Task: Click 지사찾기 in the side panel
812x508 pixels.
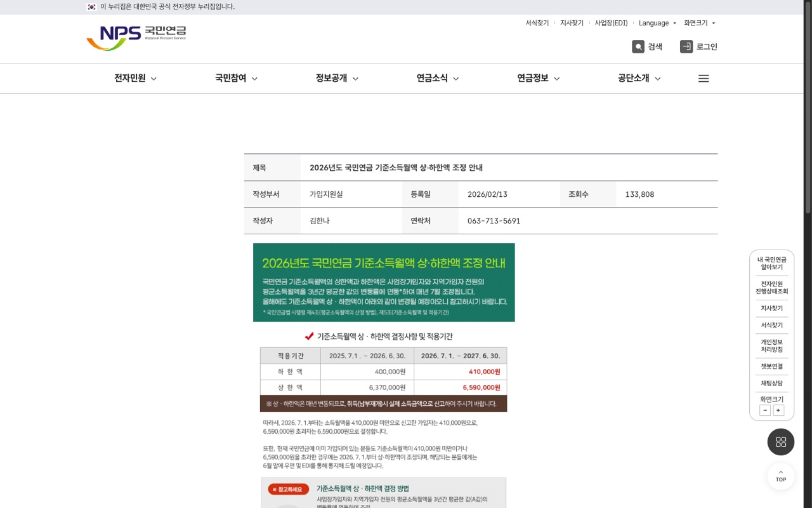Action: (x=771, y=308)
